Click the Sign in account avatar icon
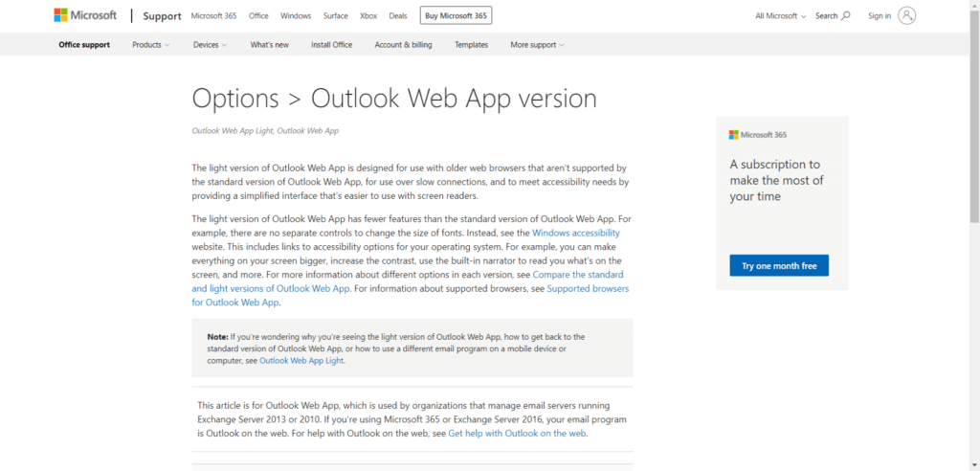The width and height of the screenshot is (980, 471). tap(906, 15)
